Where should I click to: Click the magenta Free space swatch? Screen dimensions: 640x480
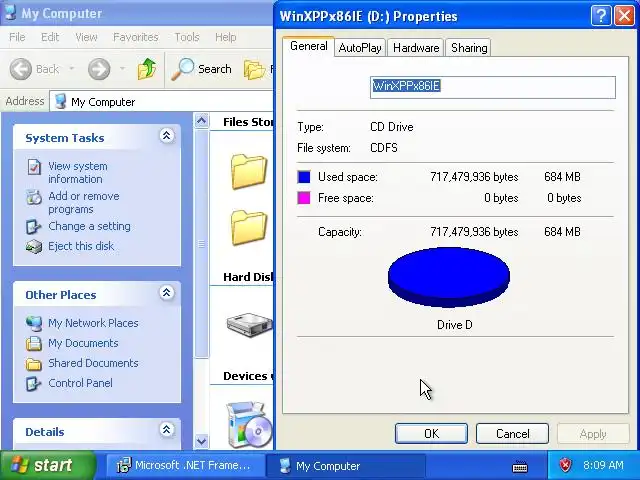pos(304,198)
